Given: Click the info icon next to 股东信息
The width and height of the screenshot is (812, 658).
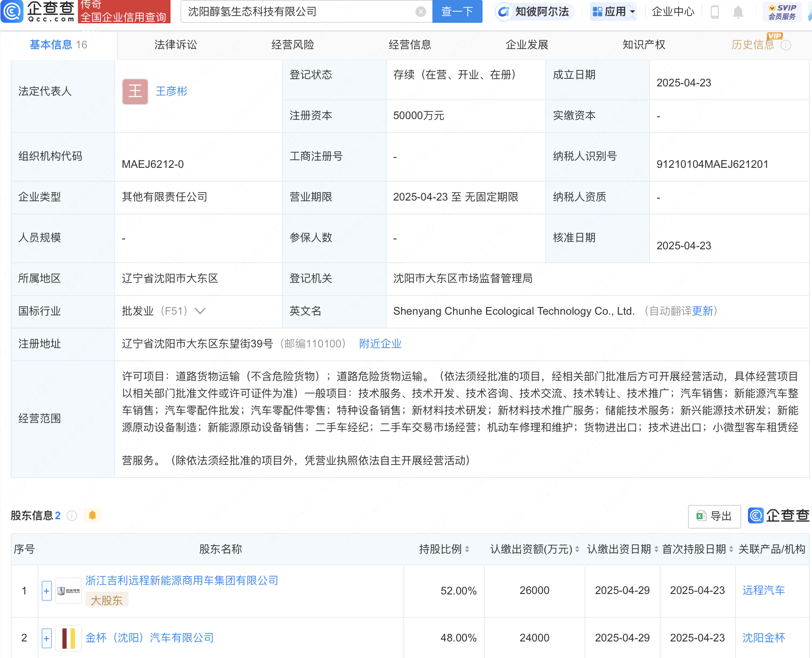Looking at the screenshot, I should [x=72, y=516].
